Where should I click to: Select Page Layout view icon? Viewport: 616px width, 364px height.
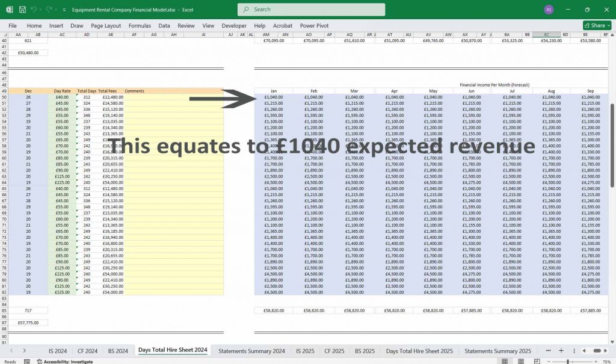520,360
